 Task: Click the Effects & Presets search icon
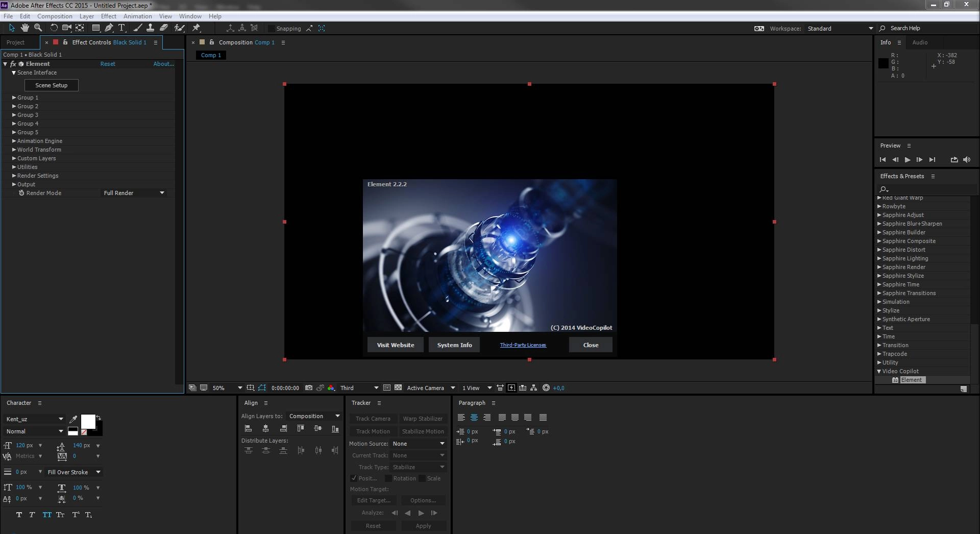[x=884, y=189]
